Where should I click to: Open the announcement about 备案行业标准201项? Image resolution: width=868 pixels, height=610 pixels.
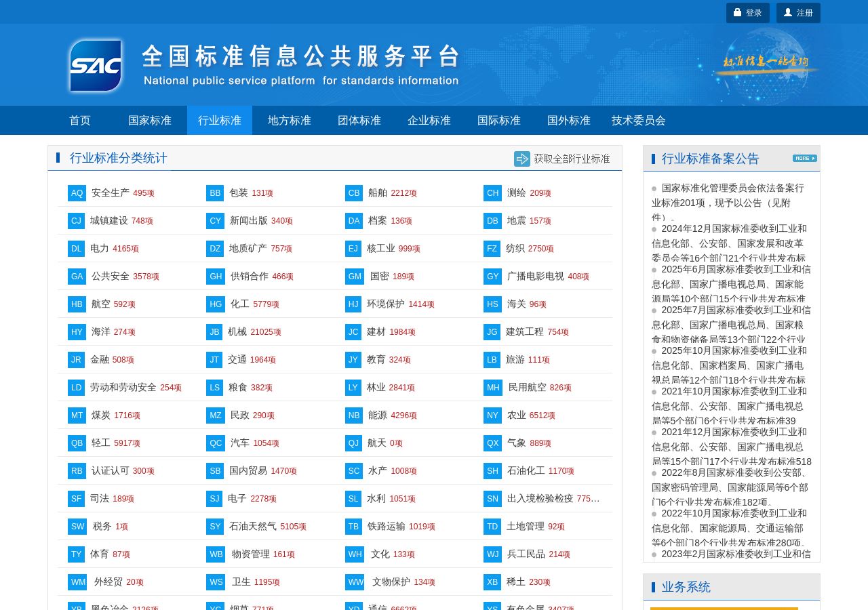732,202
